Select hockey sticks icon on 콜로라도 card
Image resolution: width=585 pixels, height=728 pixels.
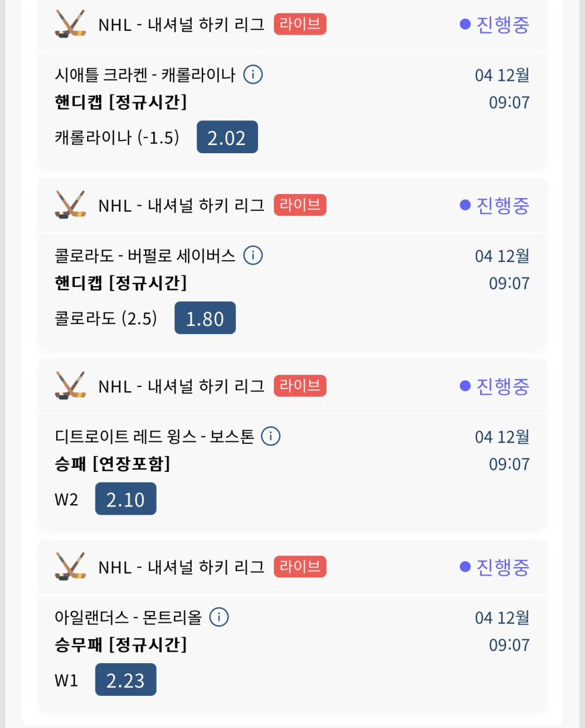(70, 205)
